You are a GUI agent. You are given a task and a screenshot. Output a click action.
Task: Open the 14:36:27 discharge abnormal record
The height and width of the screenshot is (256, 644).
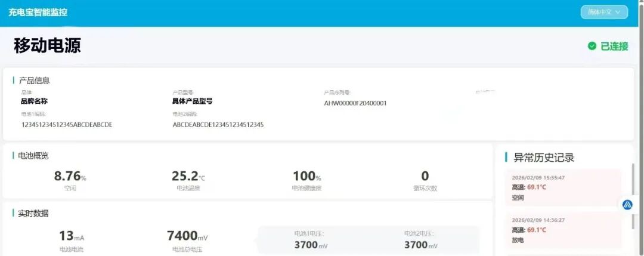(563, 230)
